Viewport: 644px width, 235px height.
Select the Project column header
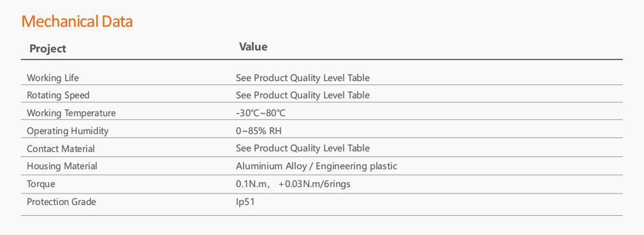point(48,49)
